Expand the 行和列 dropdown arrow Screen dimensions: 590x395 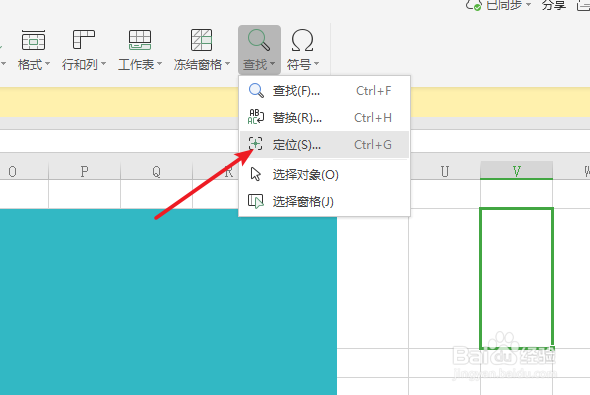pos(103,64)
